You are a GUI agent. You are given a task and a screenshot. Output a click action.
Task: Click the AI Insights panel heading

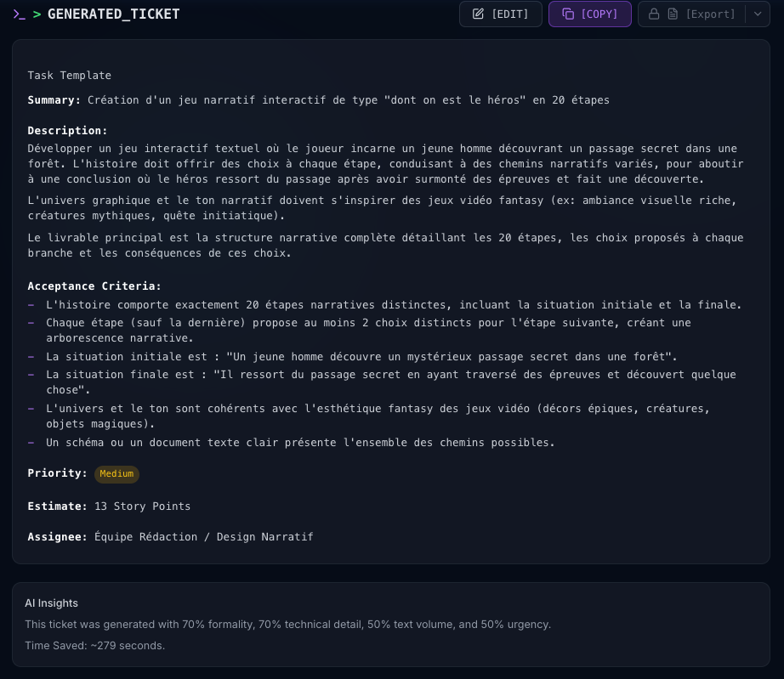[x=51, y=603]
